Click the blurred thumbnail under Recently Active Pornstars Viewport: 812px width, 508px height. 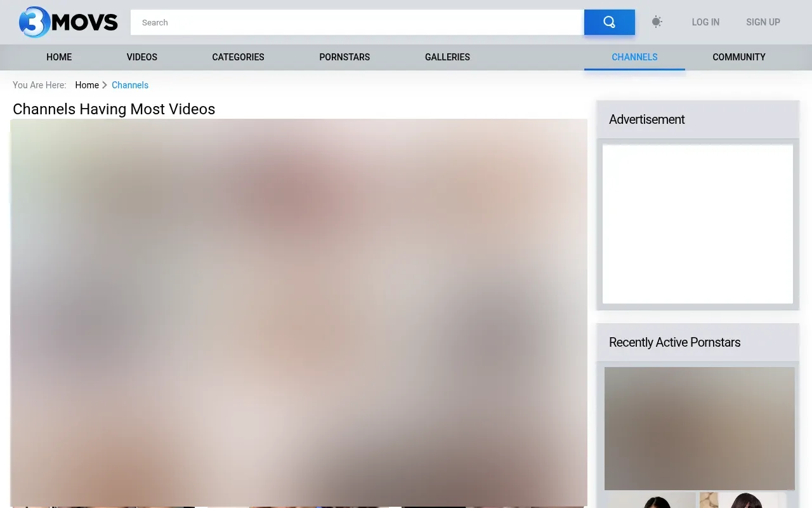(700, 429)
